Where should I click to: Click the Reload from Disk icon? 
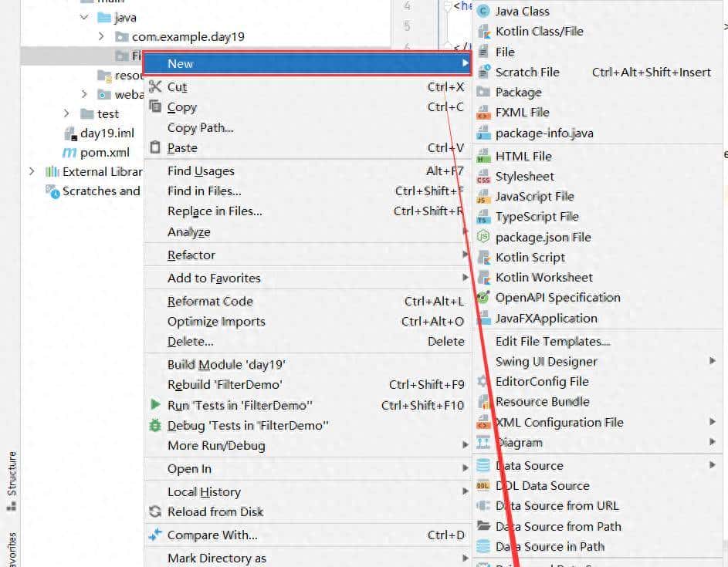(x=155, y=511)
